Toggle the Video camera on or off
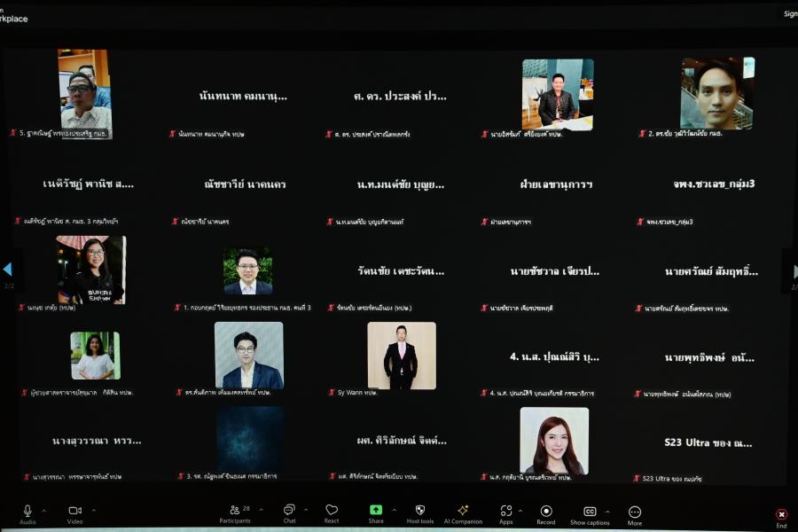The image size is (798, 532). [x=75, y=511]
